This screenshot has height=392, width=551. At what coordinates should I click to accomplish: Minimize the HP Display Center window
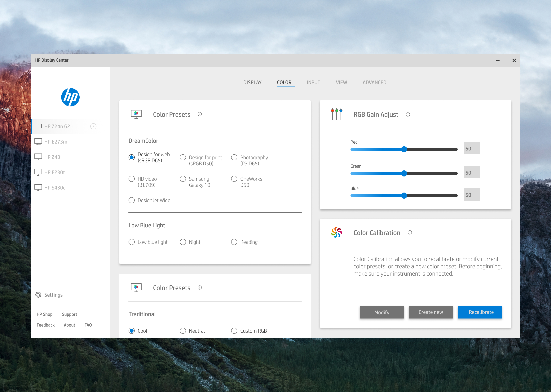497,61
